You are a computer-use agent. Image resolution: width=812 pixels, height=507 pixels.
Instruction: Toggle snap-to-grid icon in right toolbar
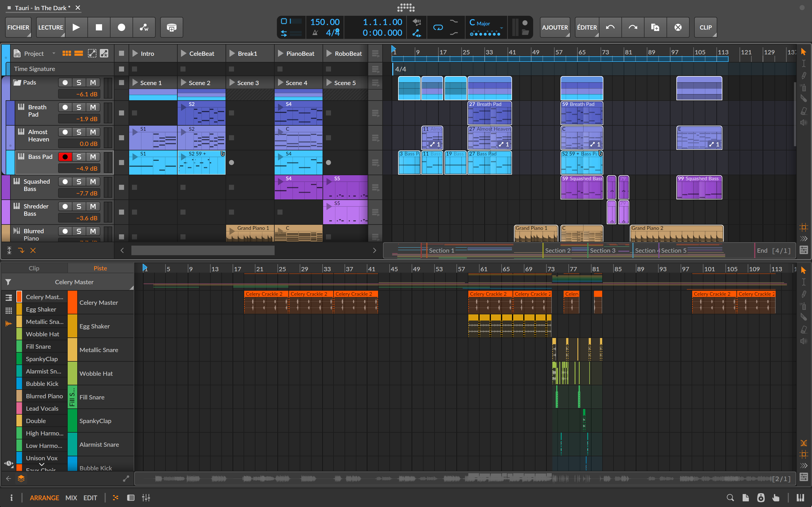(804, 227)
